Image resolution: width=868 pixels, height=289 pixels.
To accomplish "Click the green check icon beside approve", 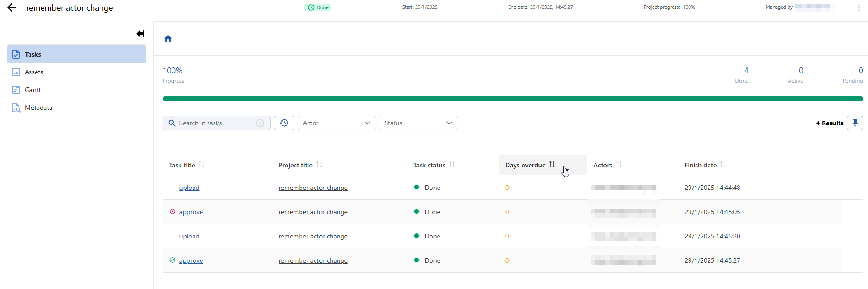I will click(172, 260).
